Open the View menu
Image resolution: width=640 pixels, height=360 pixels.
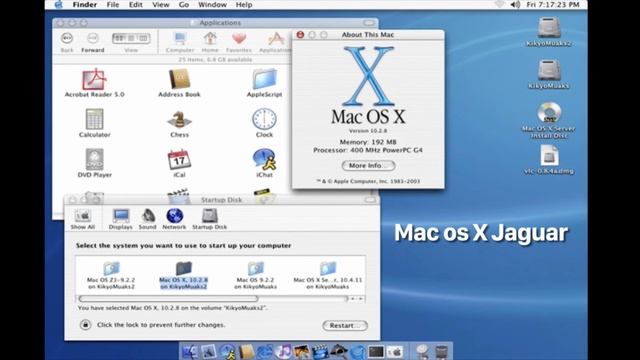click(160, 4)
